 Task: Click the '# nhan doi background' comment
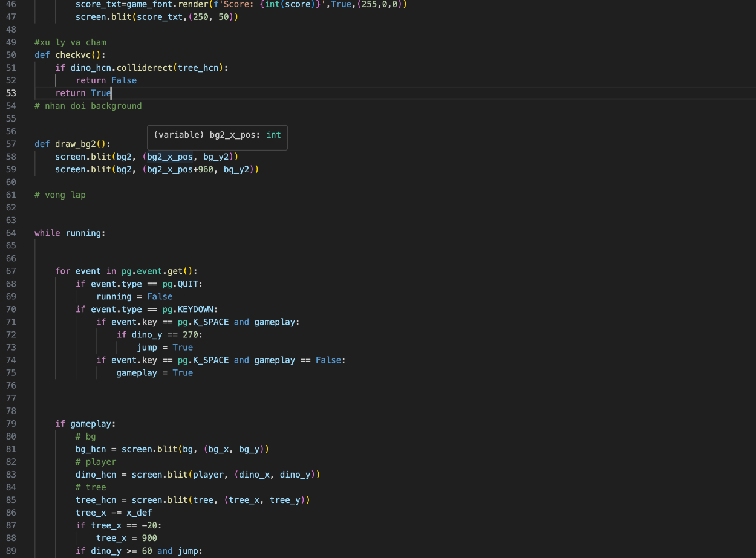(88, 106)
